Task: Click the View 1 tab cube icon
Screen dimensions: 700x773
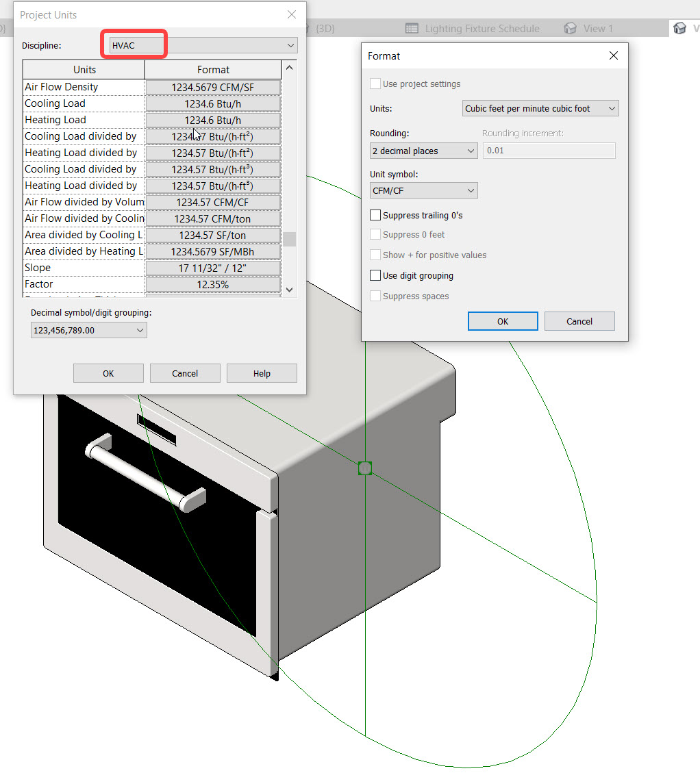Action: (571, 29)
